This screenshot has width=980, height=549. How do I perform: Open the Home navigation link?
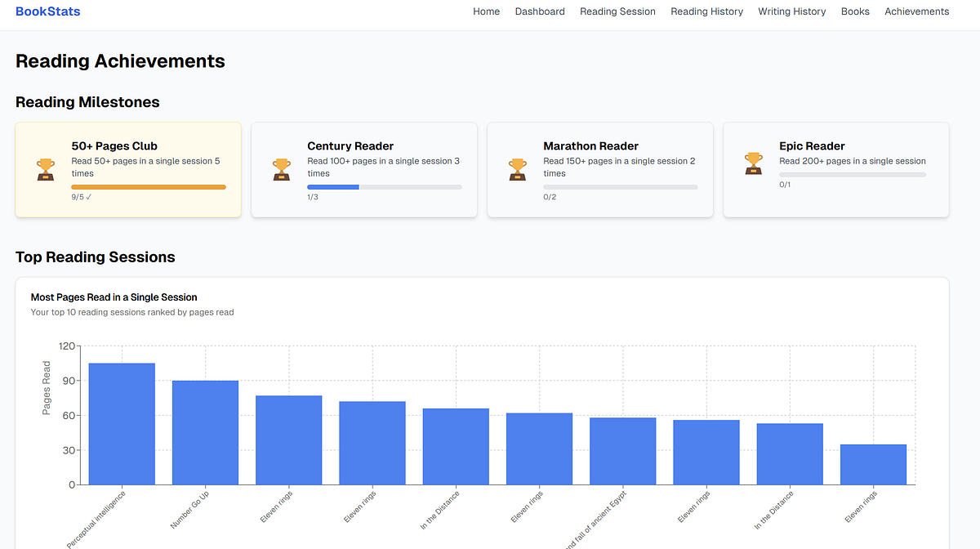click(486, 11)
